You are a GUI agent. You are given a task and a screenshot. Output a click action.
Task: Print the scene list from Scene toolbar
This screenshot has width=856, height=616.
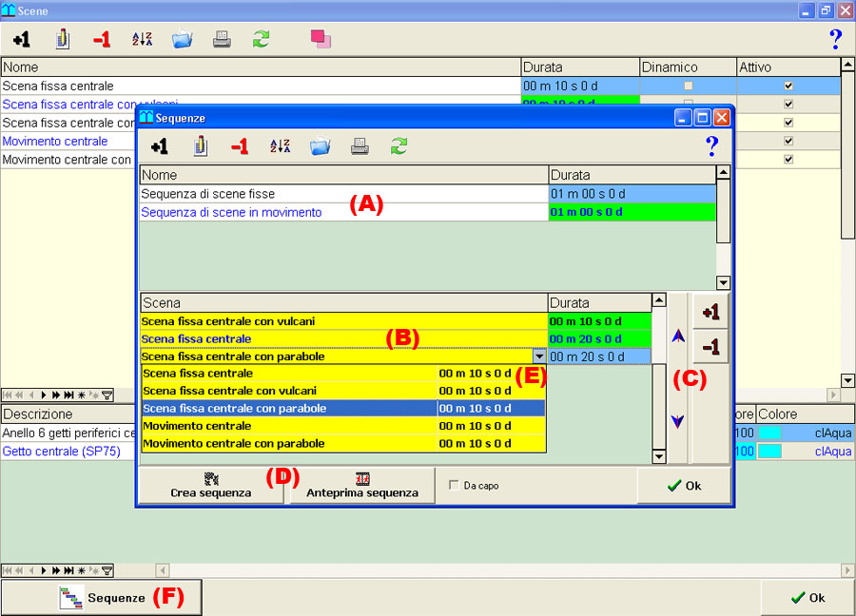click(x=222, y=39)
